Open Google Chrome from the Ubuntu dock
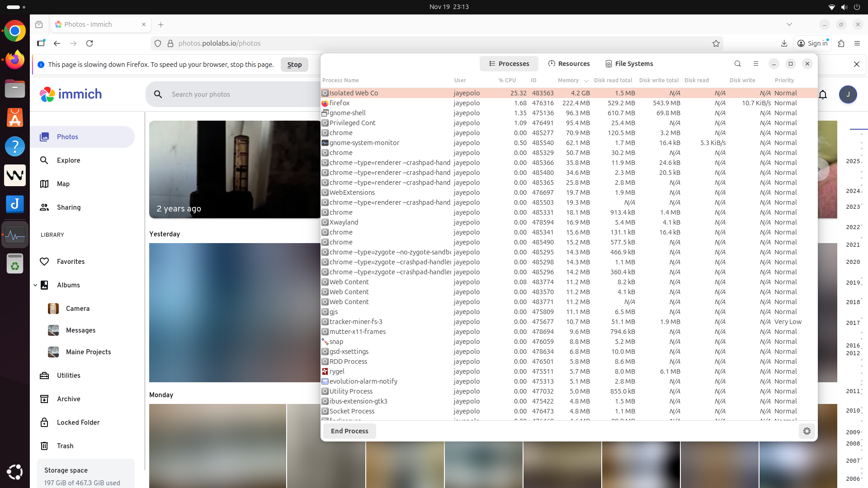Viewport: 868px width, 488px height. point(15,31)
